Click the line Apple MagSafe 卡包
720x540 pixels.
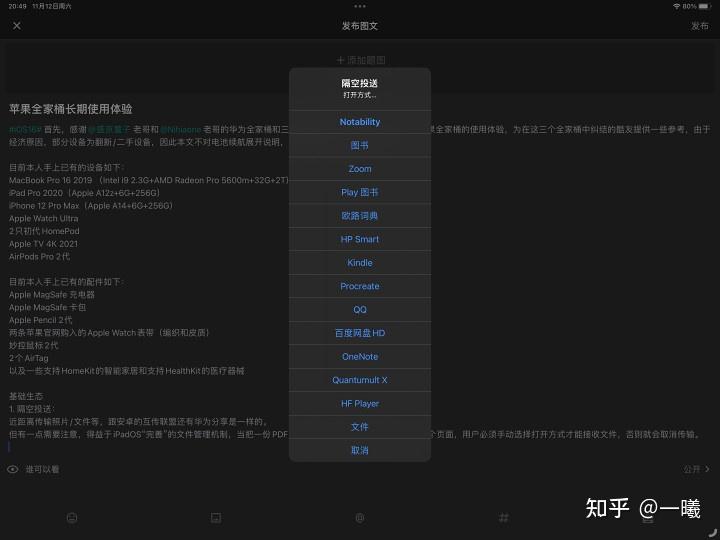[x=47, y=308]
